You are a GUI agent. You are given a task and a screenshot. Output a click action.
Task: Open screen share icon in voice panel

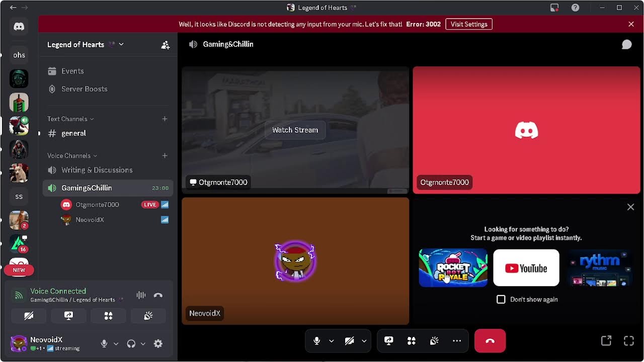coord(68,316)
